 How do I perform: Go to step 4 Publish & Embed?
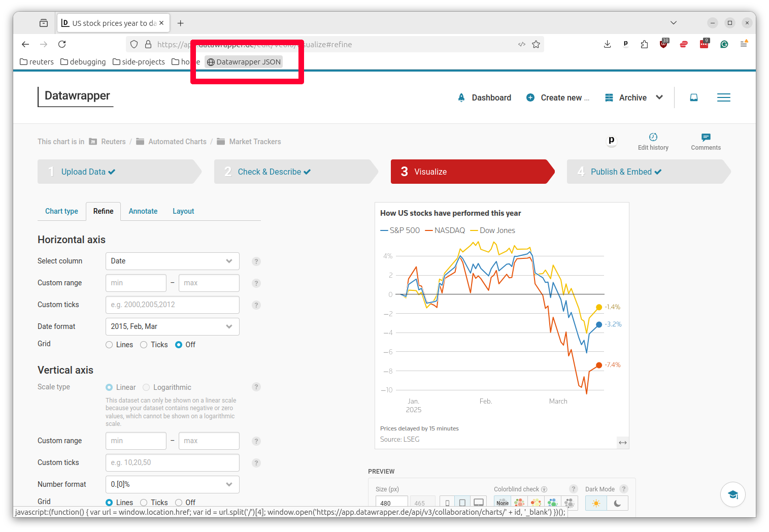[648, 172]
